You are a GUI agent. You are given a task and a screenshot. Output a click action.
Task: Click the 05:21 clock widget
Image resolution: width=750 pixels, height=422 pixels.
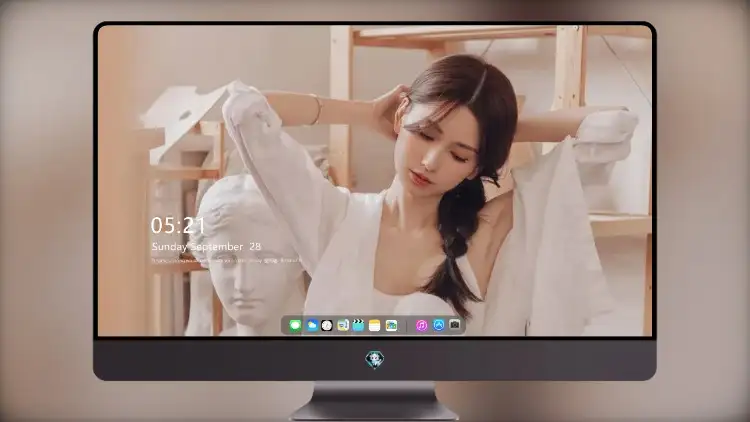pyautogui.click(x=178, y=225)
